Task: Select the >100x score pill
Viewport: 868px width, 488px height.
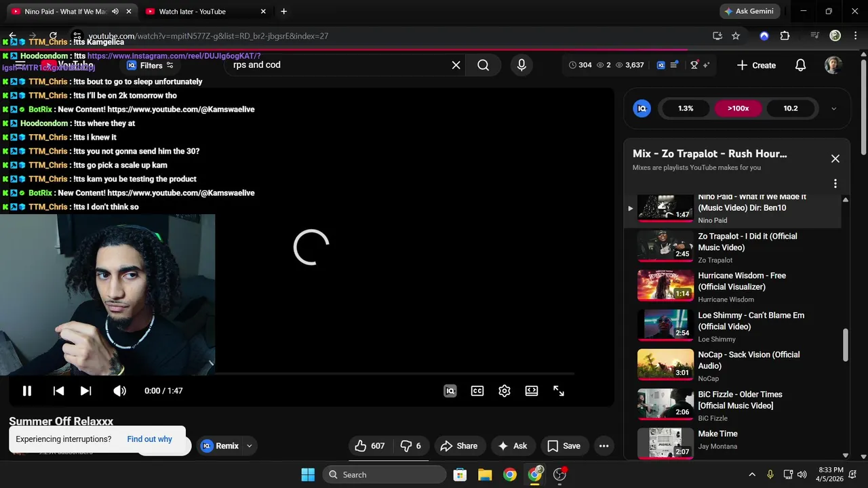Action: click(x=738, y=108)
